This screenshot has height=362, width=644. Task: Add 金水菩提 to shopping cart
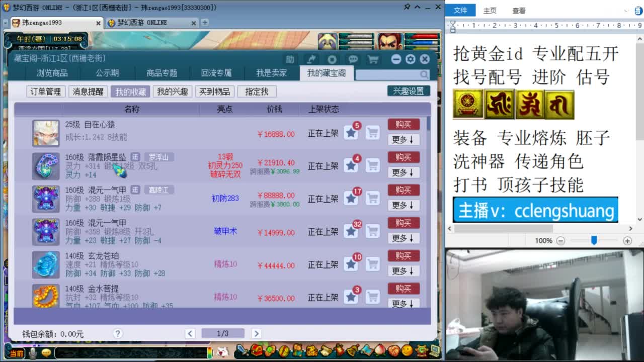(x=372, y=297)
